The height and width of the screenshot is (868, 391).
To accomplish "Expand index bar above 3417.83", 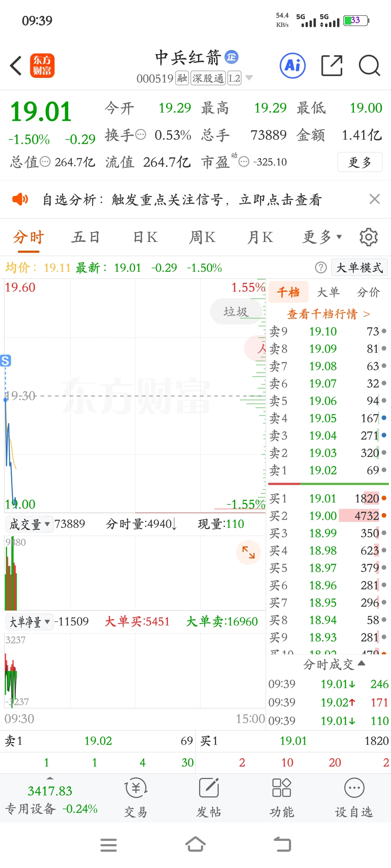I will coord(50,778).
